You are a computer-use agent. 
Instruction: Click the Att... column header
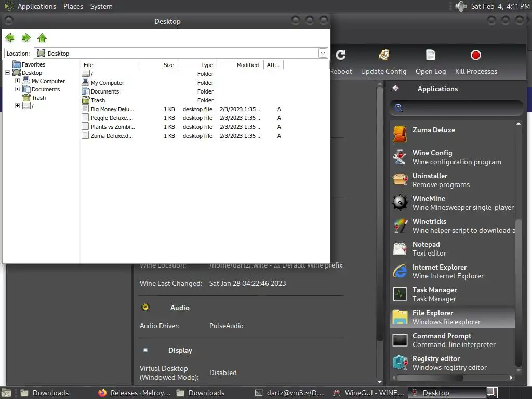coord(273,65)
